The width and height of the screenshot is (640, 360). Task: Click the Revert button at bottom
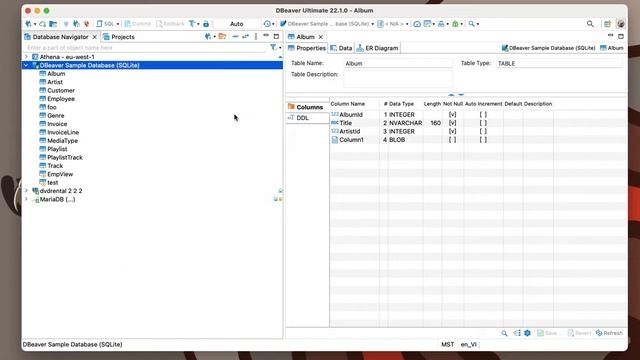point(579,333)
